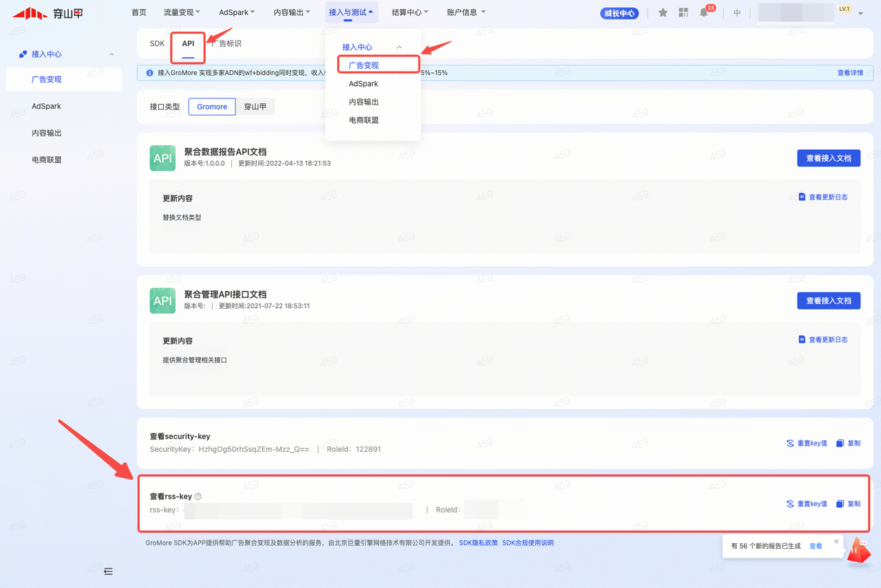
Task: Click the star favorites icon in header
Action: click(663, 12)
